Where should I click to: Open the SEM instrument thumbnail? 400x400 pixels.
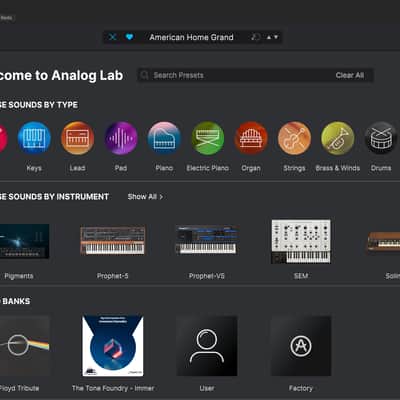pyautogui.click(x=301, y=241)
